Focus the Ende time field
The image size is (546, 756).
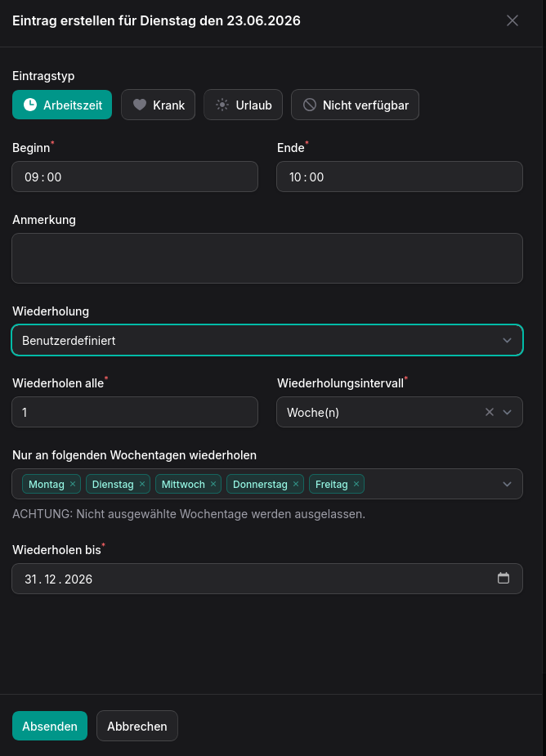(x=400, y=177)
